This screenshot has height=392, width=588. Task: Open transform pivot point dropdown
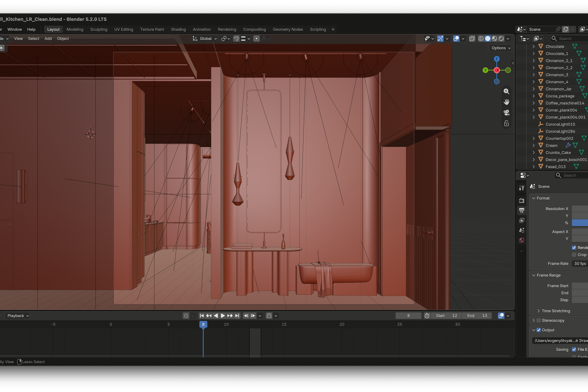point(226,39)
